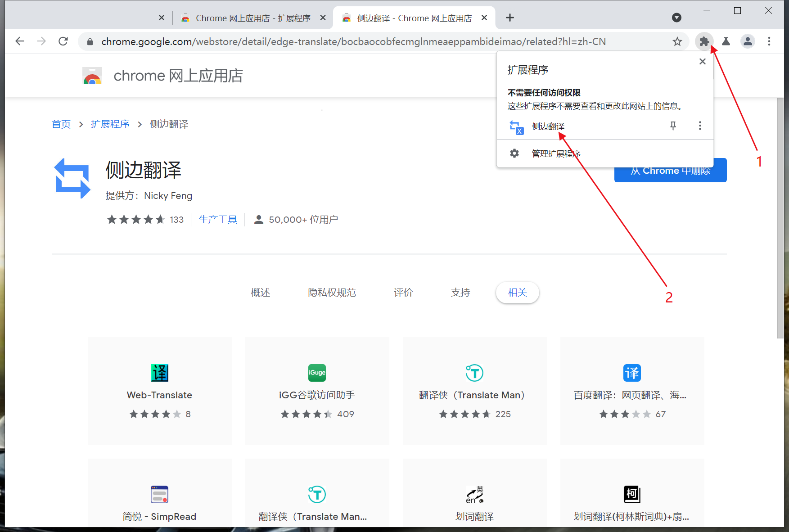Click 百度翻译：网页翻译 card title

tap(630, 395)
